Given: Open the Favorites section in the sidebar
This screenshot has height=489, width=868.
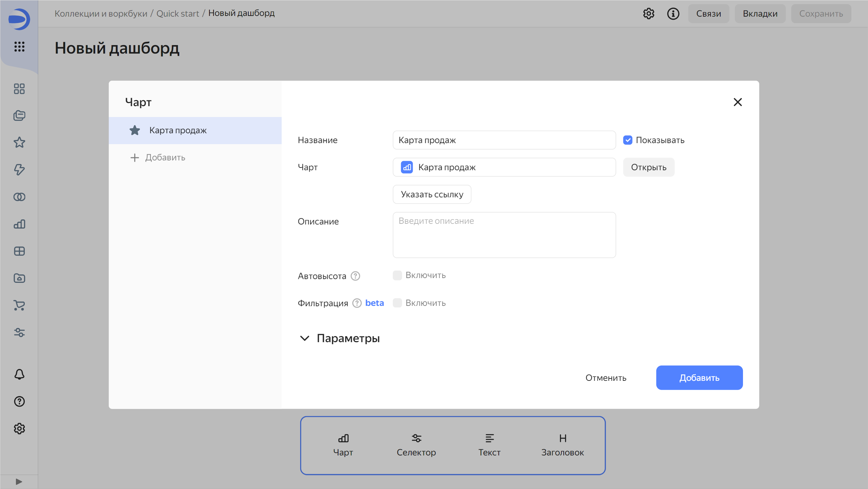Looking at the screenshot, I should [x=19, y=143].
